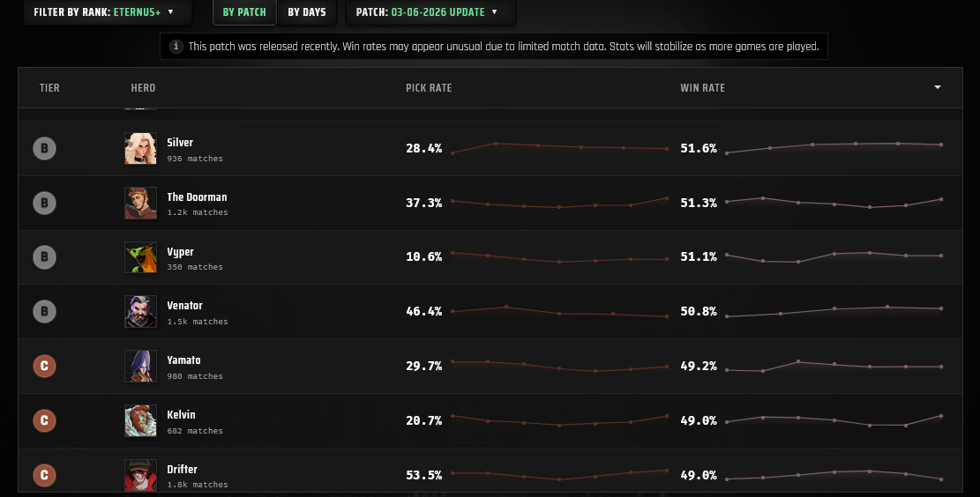Click Venator's pick rate trend sparkline
The height and width of the screenshot is (497, 980).
pyautogui.click(x=560, y=312)
